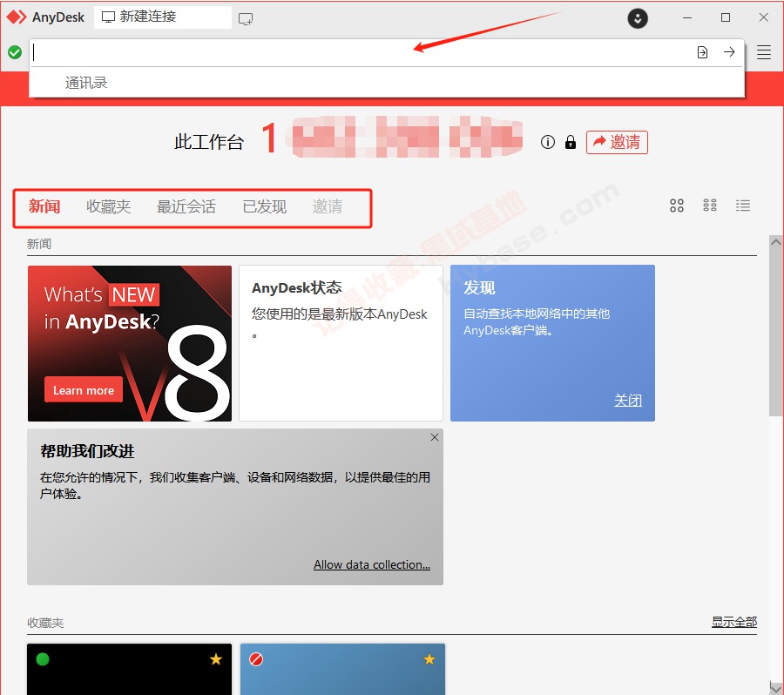Click 关闭 link on 发现 card
This screenshot has width=784, height=695.
click(x=628, y=401)
